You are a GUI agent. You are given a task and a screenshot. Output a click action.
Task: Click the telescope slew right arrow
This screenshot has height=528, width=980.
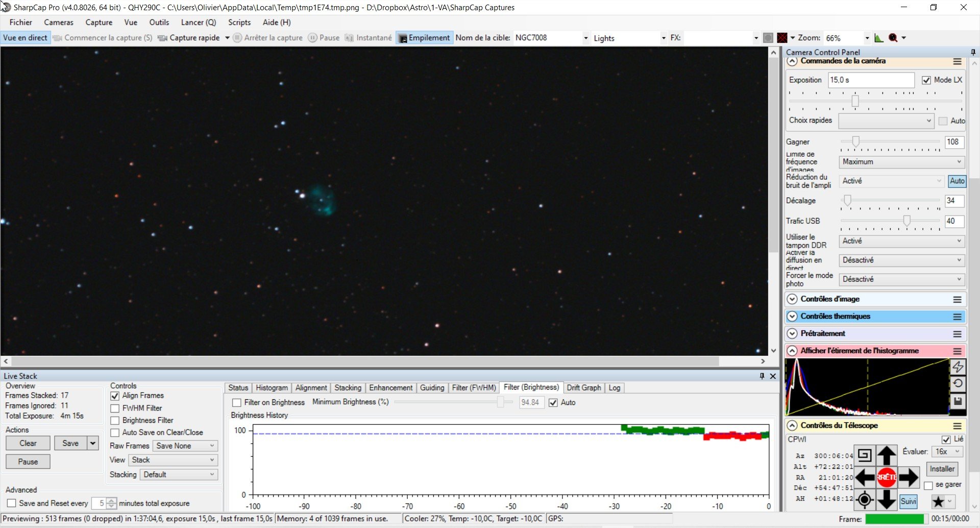[x=909, y=477]
